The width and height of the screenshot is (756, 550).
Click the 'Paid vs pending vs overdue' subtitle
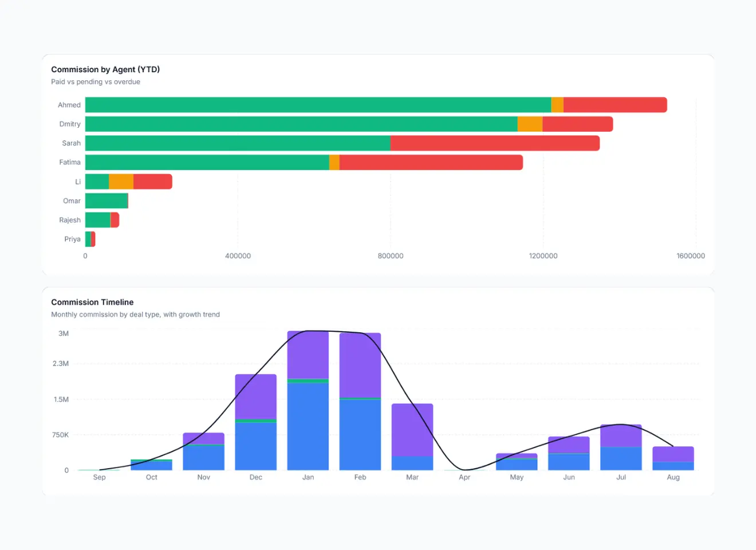pos(96,82)
